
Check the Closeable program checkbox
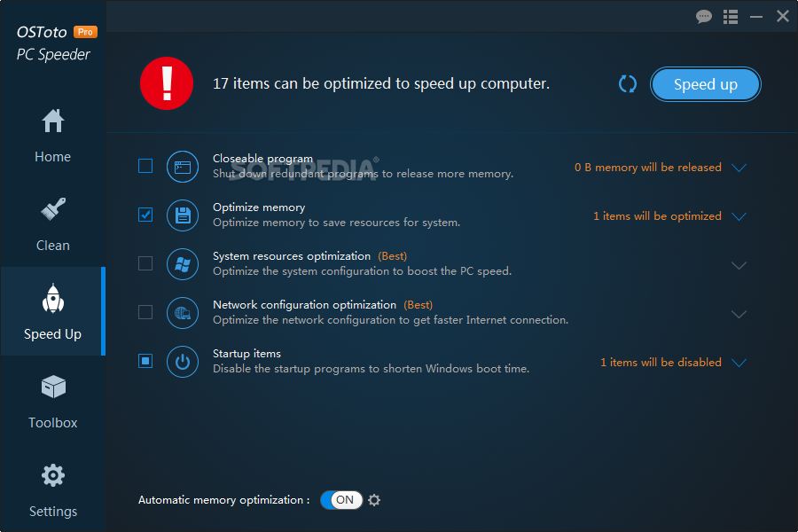pos(145,166)
